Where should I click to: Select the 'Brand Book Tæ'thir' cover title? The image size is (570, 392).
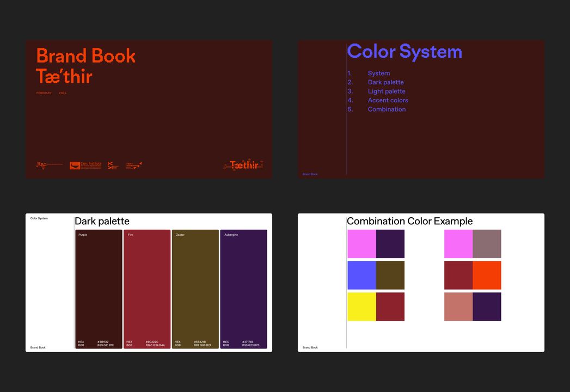(x=85, y=66)
